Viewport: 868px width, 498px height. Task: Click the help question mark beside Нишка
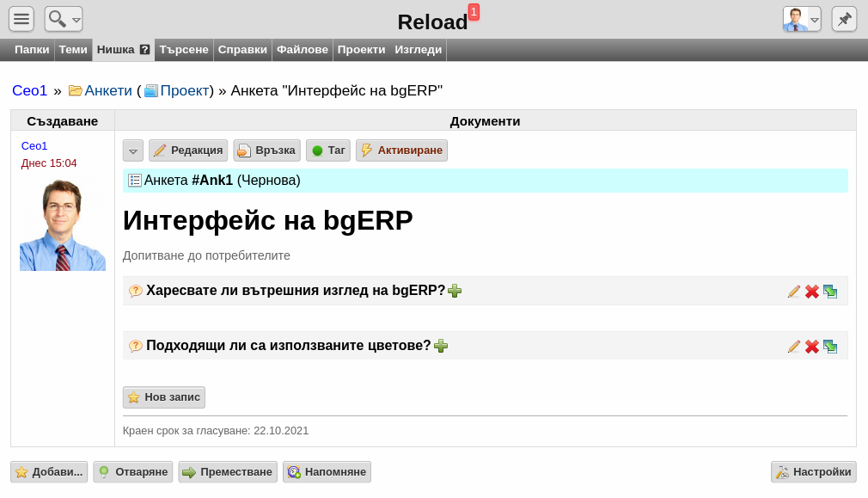click(x=145, y=50)
